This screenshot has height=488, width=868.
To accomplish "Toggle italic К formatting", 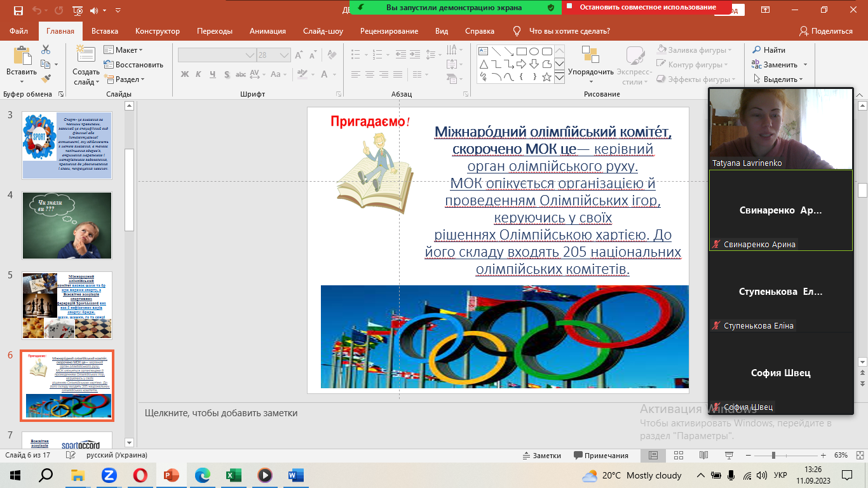I will click(x=200, y=74).
